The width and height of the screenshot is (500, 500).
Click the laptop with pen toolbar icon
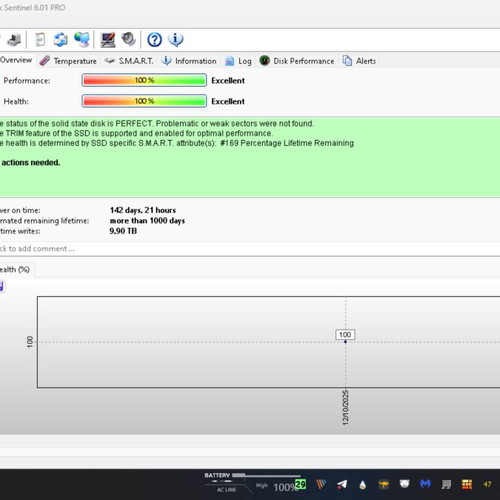(x=108, y=40)
